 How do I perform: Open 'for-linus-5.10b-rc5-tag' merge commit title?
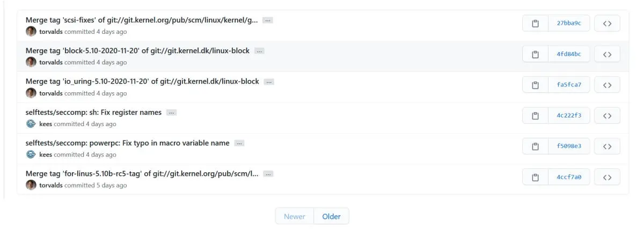point(142,174)
